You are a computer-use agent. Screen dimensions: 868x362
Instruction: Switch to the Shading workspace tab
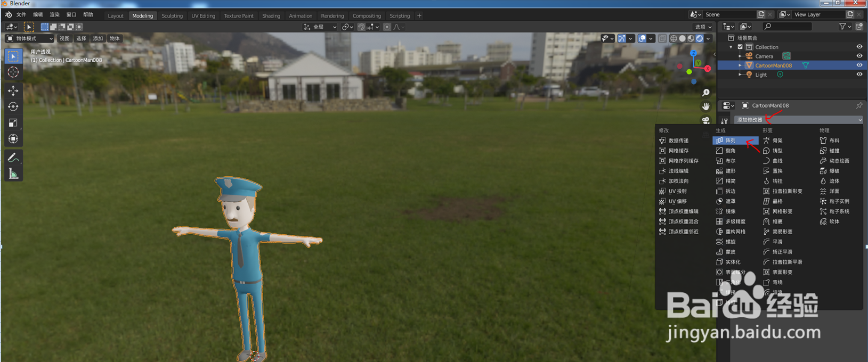(x=271, y=15)
